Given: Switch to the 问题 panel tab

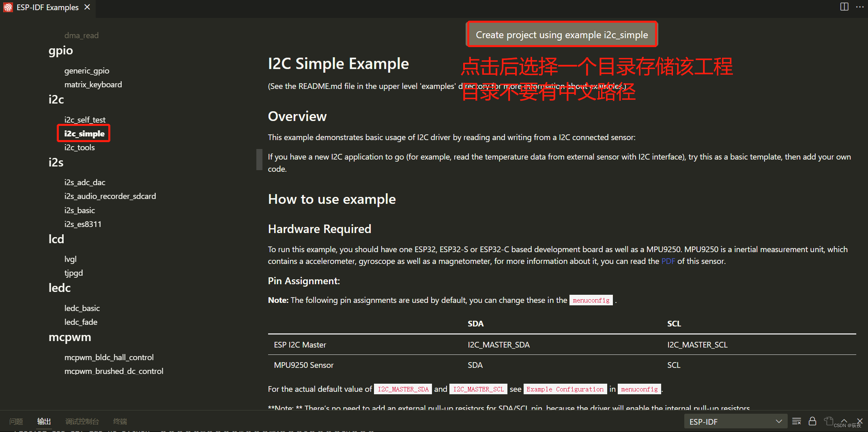Looking at the screenshot, I should pyautogui.click(x=16, y=421).
